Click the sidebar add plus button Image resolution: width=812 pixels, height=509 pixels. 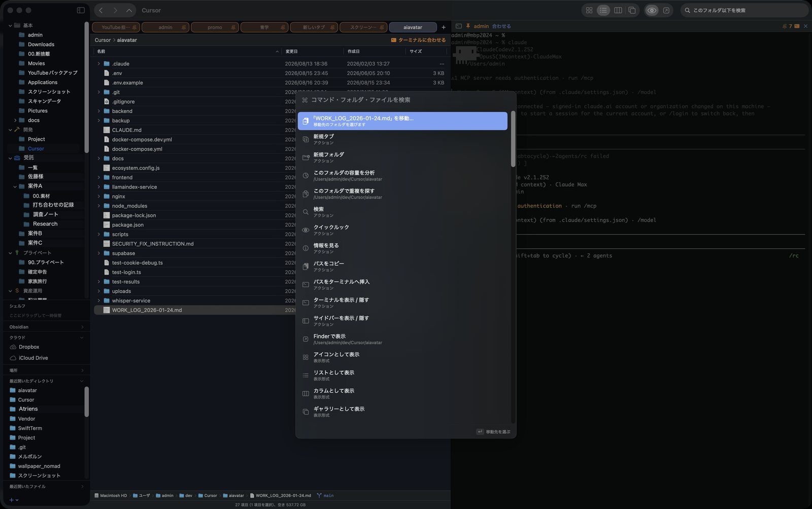tap(12, 500)
